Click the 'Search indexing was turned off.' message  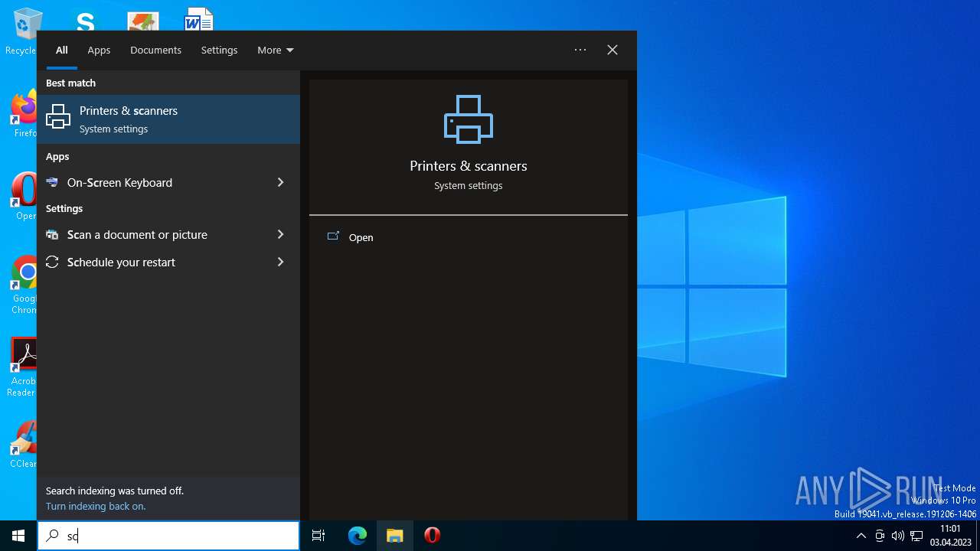click(115, 491)
